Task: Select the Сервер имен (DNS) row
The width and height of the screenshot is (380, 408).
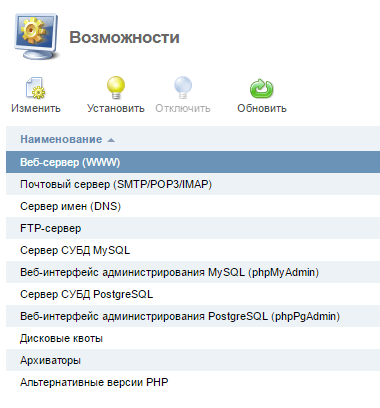Action: point(193,206)
